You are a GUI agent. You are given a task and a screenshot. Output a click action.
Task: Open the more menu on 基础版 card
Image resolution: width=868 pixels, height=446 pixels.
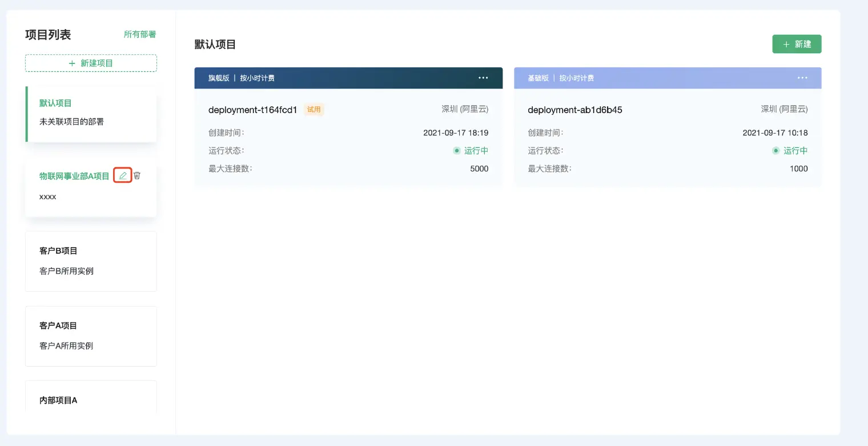(x=802, y=78)
